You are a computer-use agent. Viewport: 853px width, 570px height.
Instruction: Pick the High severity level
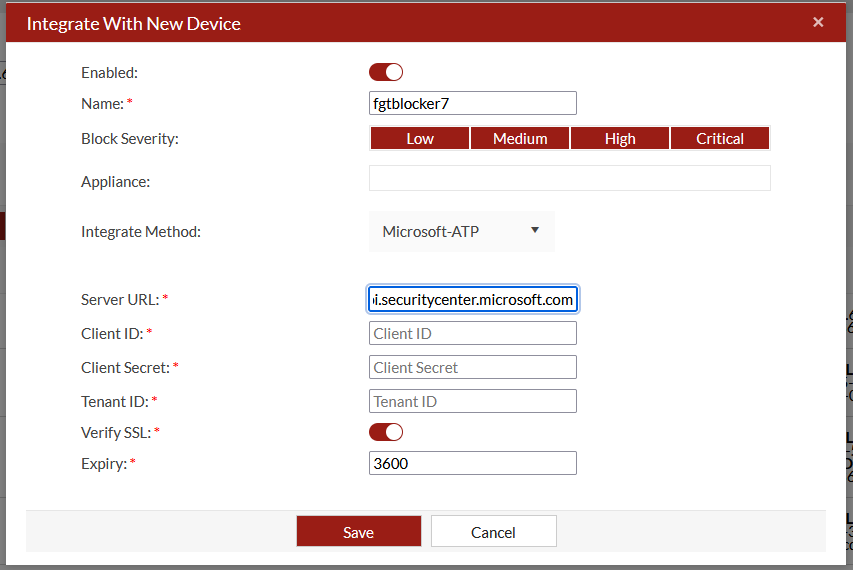pyautogui.click(x=620, y=139)
